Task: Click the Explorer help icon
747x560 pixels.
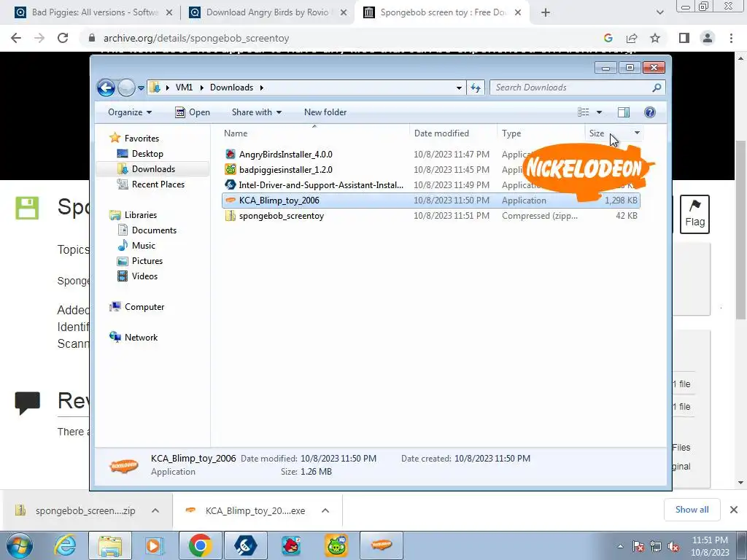Action: point(650,112)
